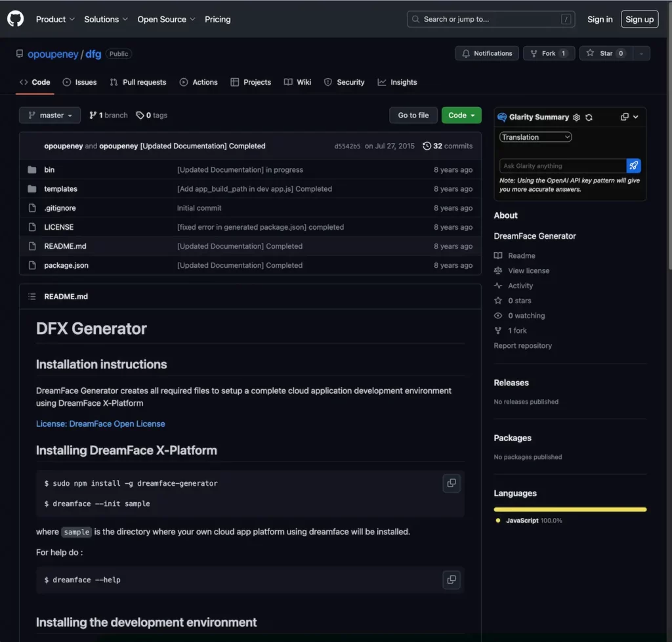Open the Glarity Summary settings gear
Image resolution: width=672 pixels, height=642 pixels.
coord(576,117)
